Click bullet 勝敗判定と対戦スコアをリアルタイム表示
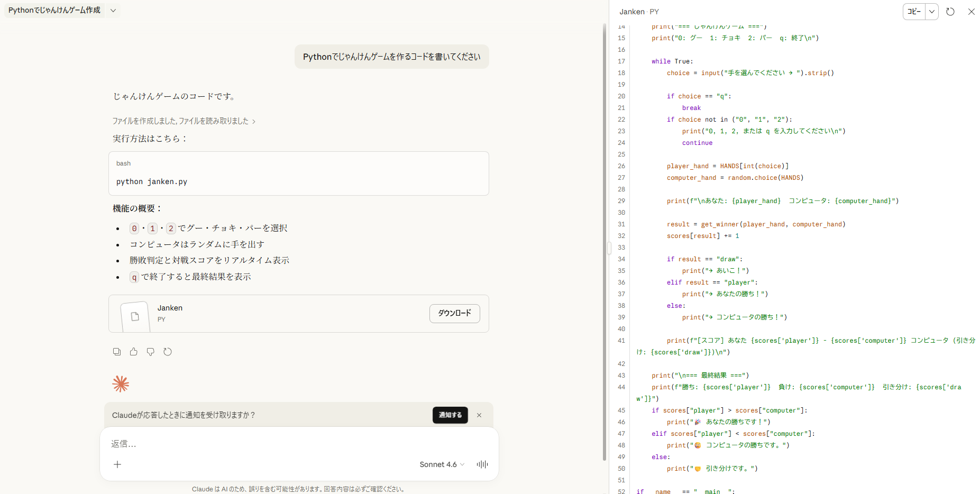The image size is (980, 494). click(209, 260)
